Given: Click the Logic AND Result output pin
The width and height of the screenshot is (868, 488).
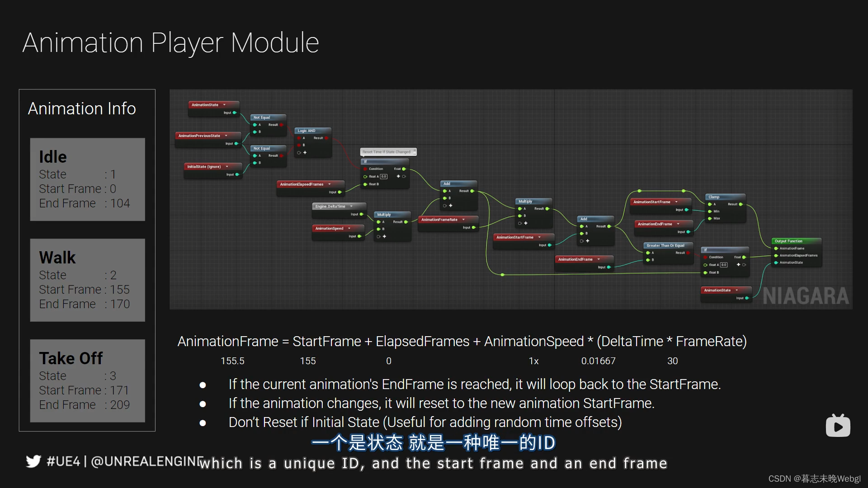Looking at the screenshot, I should pyautogui.click(x=326, y=138).
